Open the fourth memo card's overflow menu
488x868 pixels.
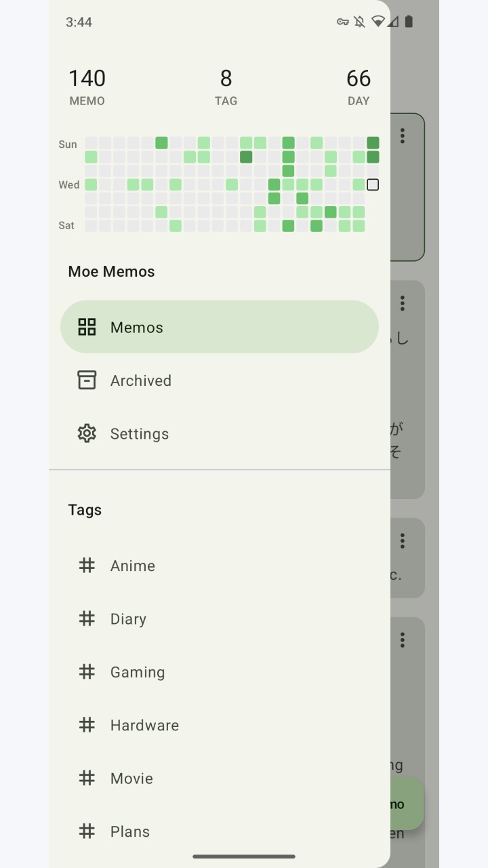coord(403,639)
